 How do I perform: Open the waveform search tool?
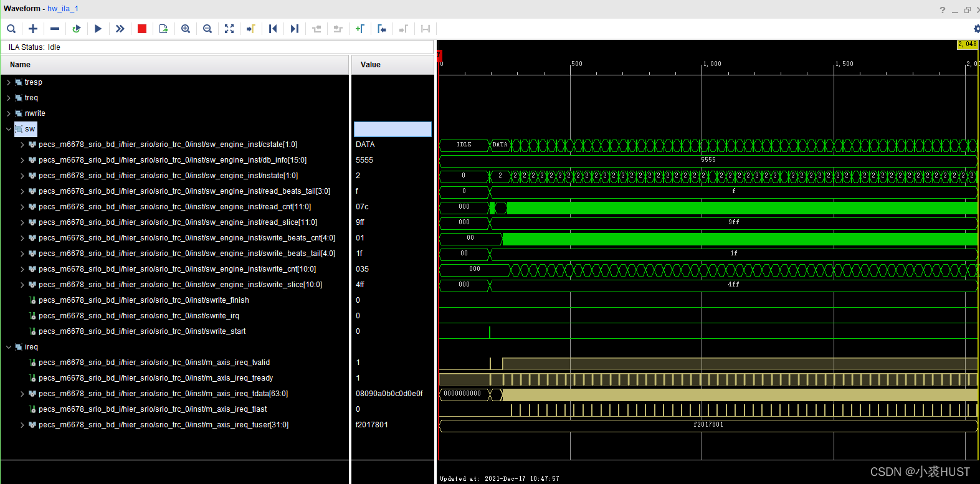coord(11,29)
